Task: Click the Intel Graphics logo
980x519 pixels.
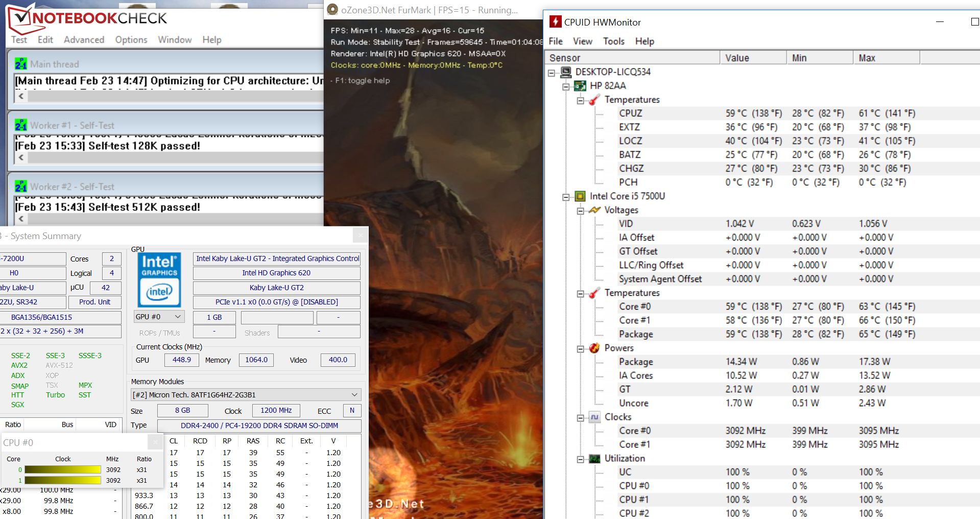Action: pos(159,279)
